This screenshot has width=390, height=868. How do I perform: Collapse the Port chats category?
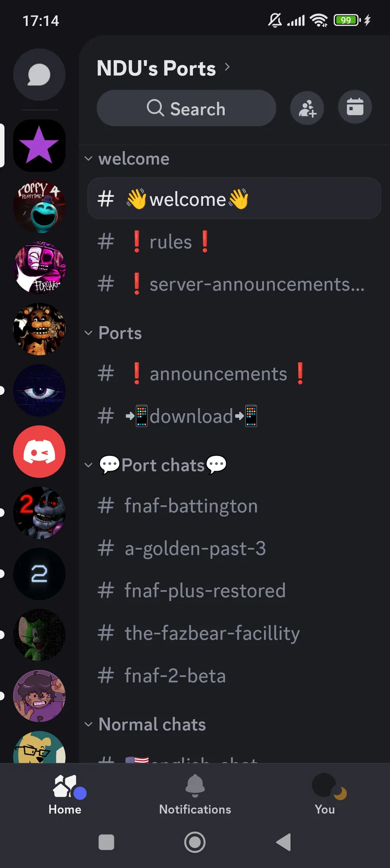(155, 465)
